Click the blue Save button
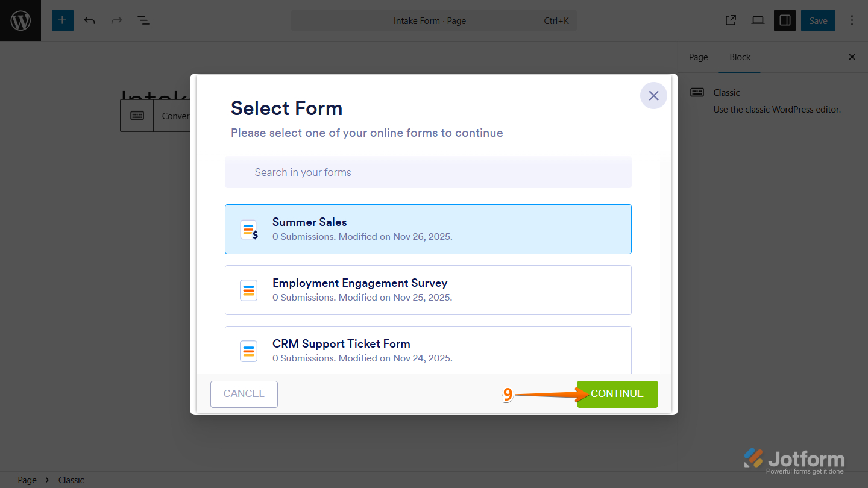 click(818, 20)
